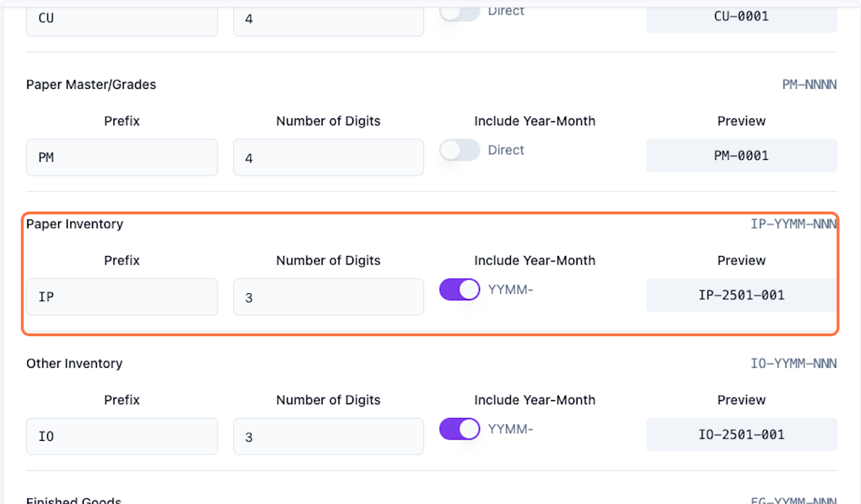The image size is (861, 504).
Task: Enable Paper Master/Grades Year-Month toggle
Action: pos(459,150)
